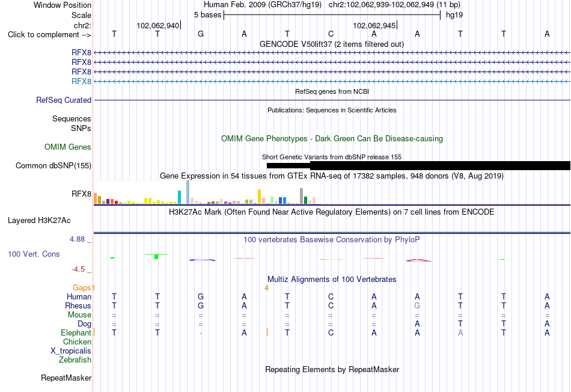Image resolution: width=571 pixels, height=392 pixels.
Task: Click the Elephant species label
Action: coord(76,332)
